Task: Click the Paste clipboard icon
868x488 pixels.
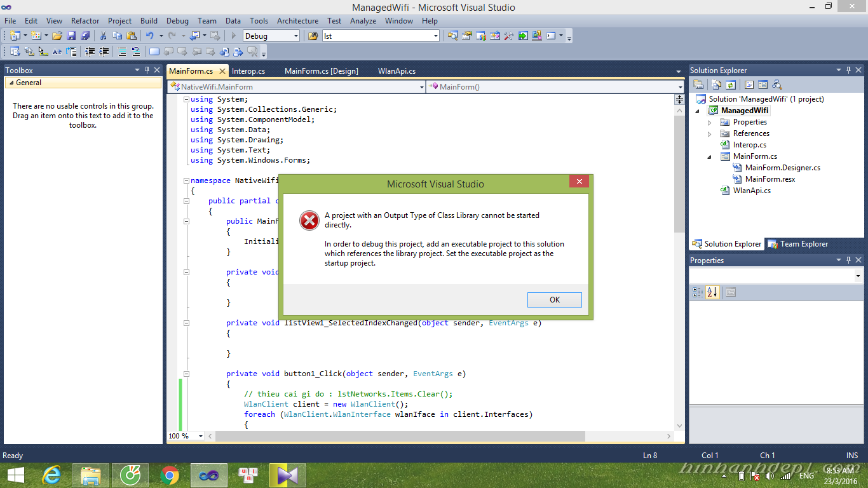Action: click(132, 36)
